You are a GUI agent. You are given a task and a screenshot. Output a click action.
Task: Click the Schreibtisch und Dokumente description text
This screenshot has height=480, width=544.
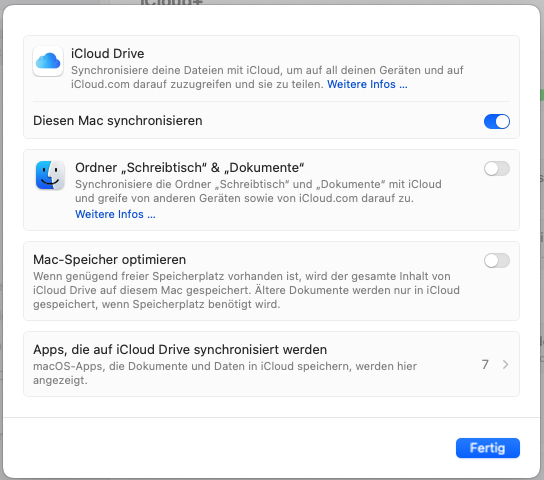click(x=258, y=191)
